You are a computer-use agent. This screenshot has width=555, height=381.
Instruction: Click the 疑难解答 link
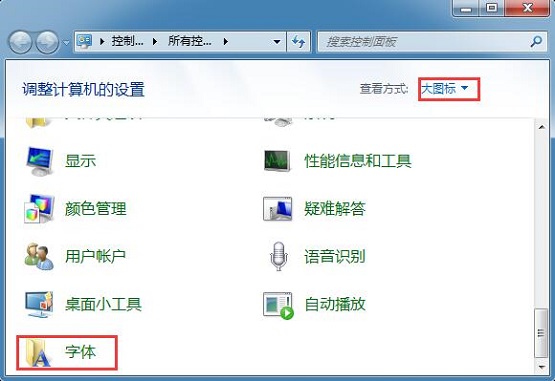(x=335, y=209)
